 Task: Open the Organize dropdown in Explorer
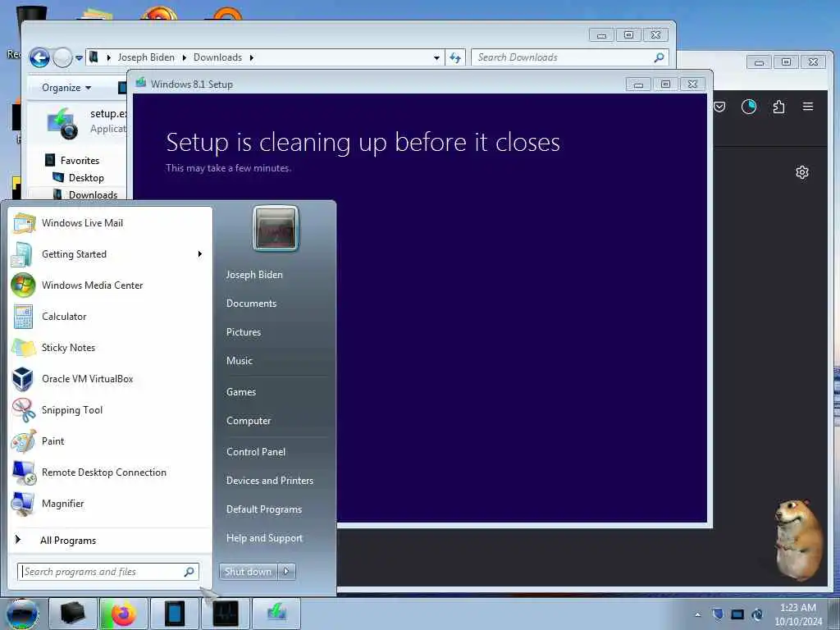click(66, 87)
